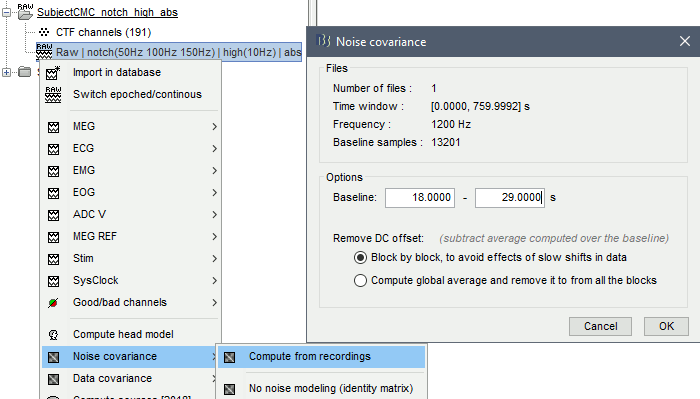Click the Stim waveform icon
This screenshot has height=399, width=700.
(54, 259)
